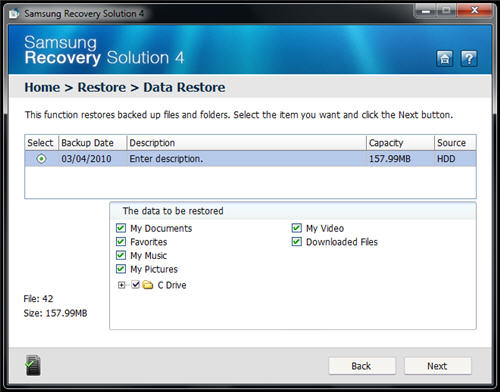Uncheck the My Documents checkbox
This screenshot has height=392, width=500.
[121, 228]
